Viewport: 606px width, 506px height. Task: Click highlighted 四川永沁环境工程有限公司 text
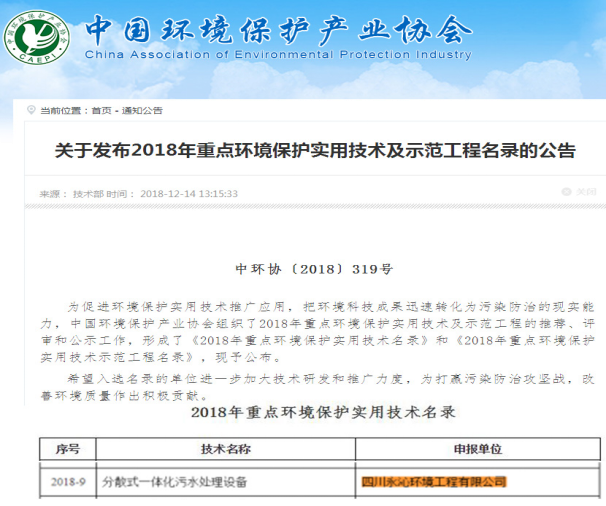(433, 482)
